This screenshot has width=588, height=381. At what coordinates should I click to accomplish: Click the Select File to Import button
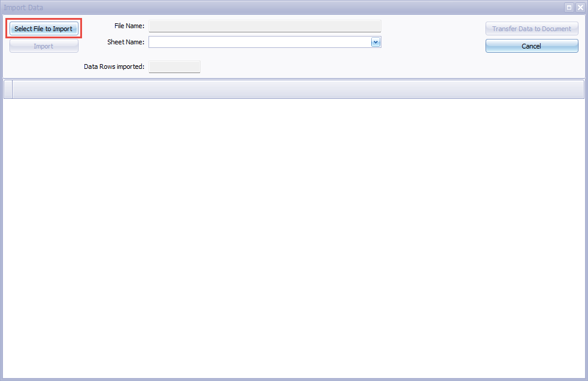pyautogui.click(x=44, y=29)
